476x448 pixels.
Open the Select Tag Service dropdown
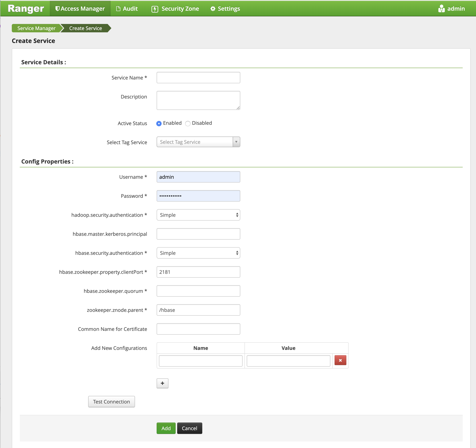coord(198,142)
